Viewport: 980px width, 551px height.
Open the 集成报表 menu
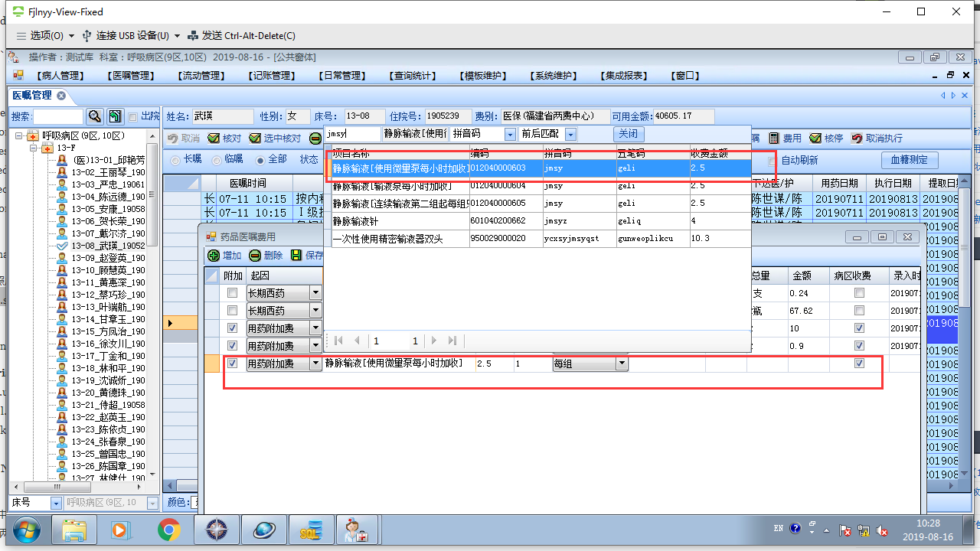pos(623,76)
